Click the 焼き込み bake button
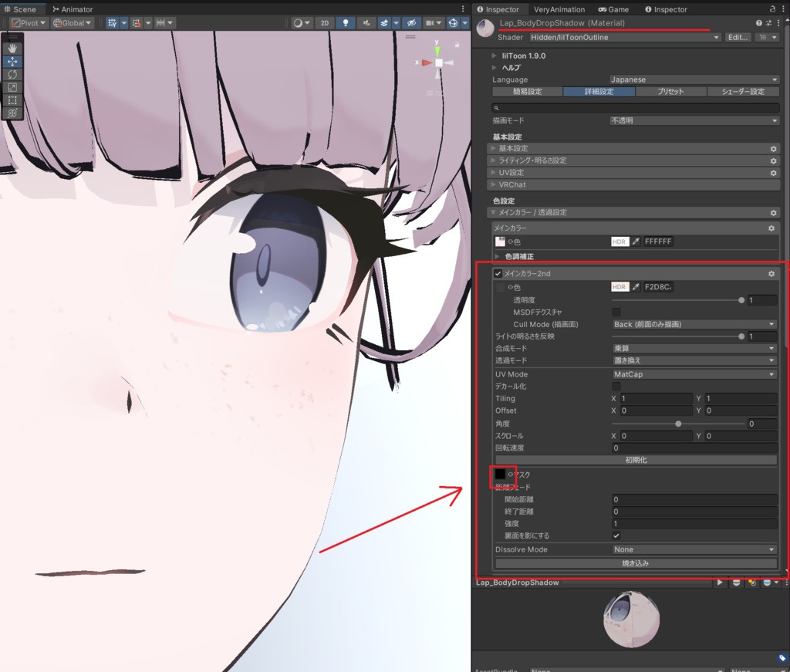Viewport: 790px width, 672px height. click(636, 563)
